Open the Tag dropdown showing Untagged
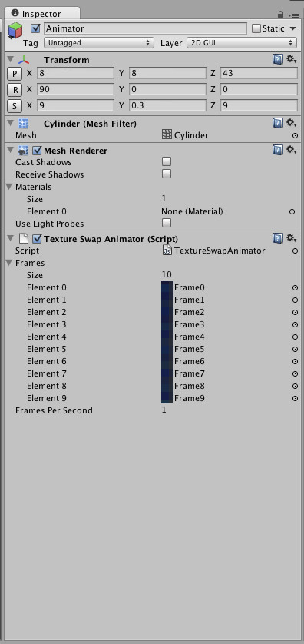This screenshot has height=644, width=304. click(98, 43)
